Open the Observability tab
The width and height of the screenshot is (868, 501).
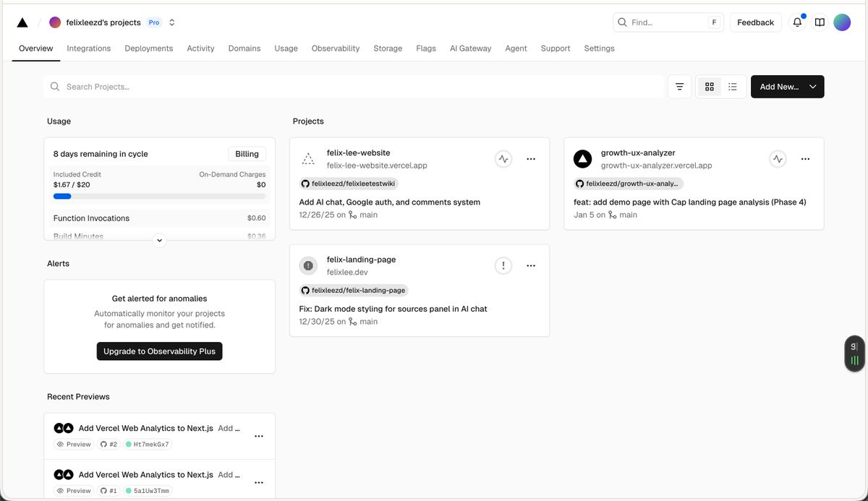[x=336, y=48]
